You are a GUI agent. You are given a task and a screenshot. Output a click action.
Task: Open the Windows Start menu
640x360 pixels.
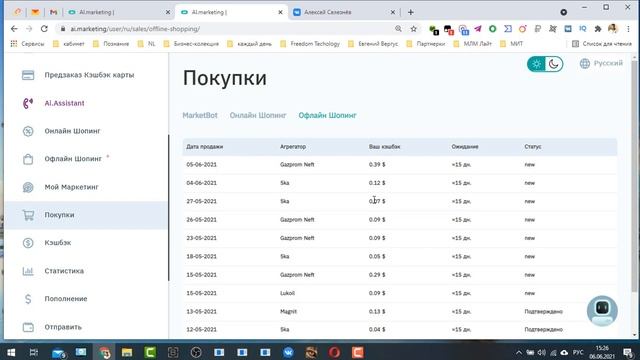tap(11, 352)
